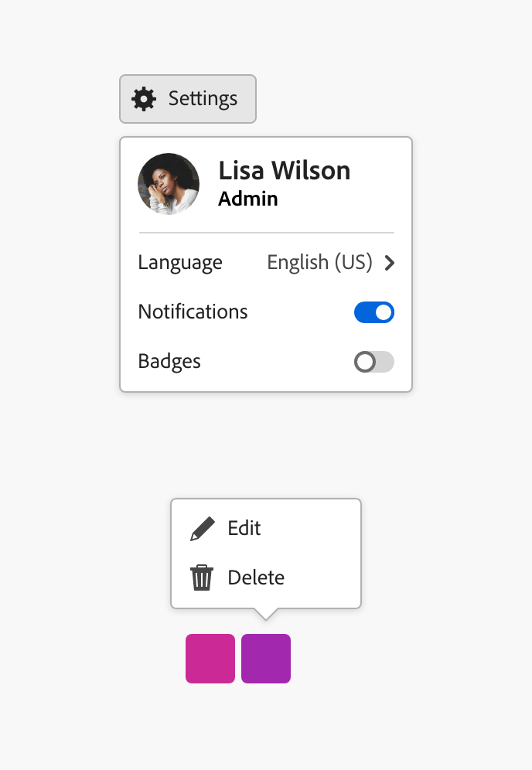Viewport: 532px width, 770px height.
Task: Open the English (US) language selector
Action: tap(319, 262)
